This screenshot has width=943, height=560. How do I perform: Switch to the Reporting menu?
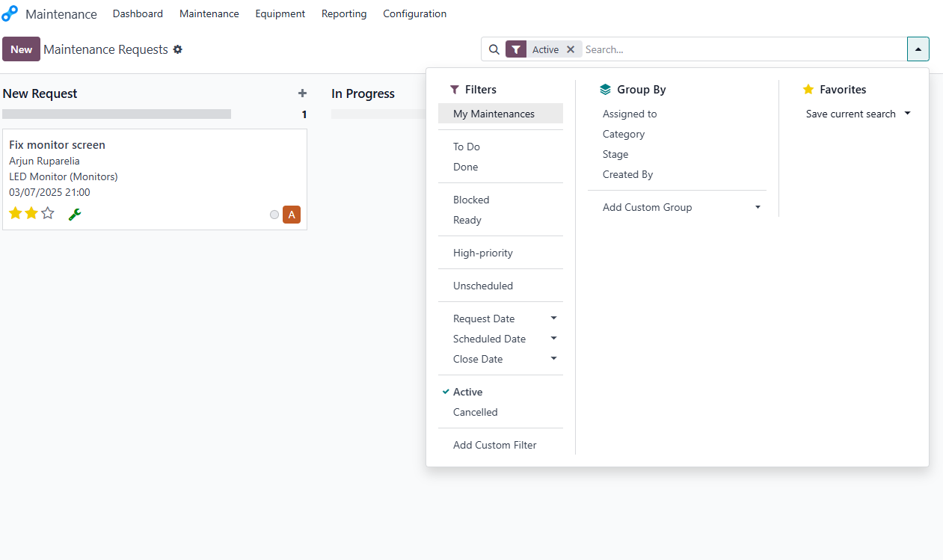343,13
